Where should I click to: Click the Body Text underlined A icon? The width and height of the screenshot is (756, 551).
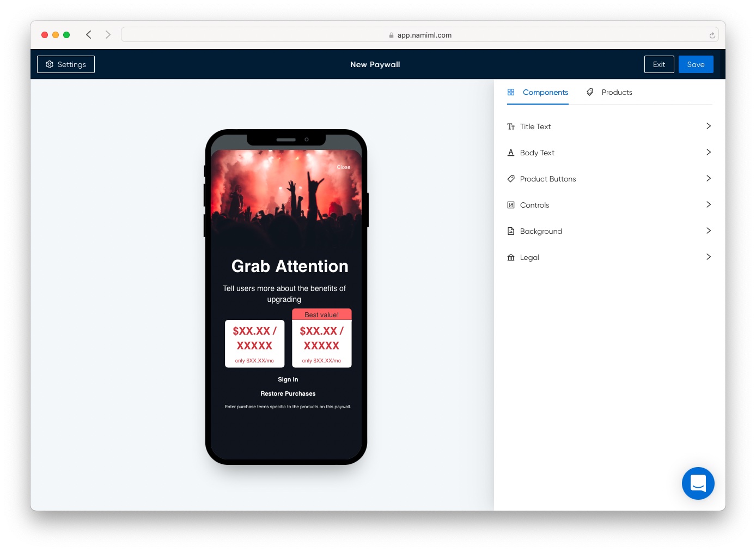[511, 153]
